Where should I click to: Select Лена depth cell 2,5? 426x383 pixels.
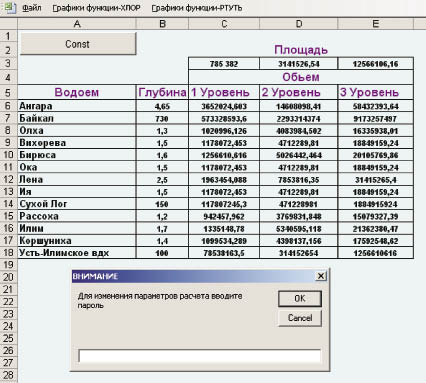tap(162, 179)
